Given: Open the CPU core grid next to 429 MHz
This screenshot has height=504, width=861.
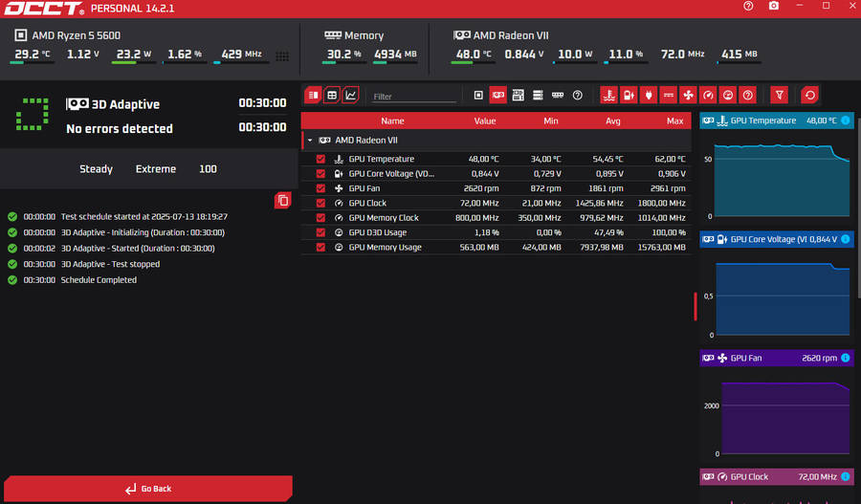Looking at the screenshot, I should 282,55.
